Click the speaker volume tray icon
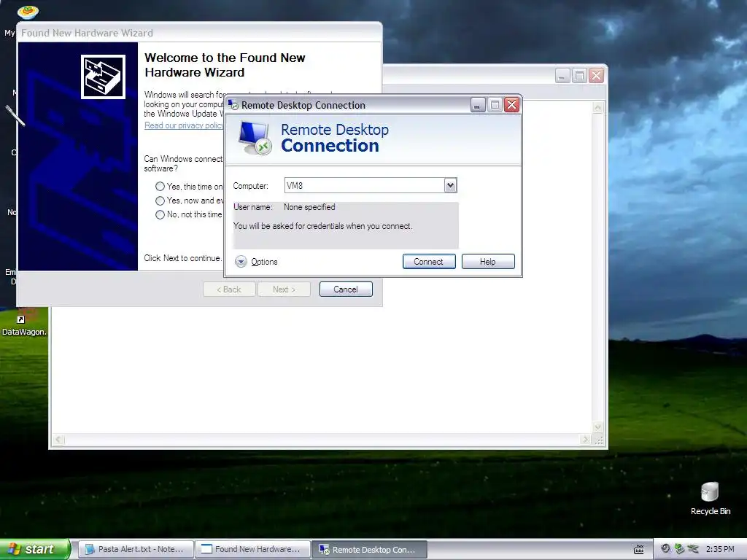Screen dimensions: 747x560 tap(665, 549)
